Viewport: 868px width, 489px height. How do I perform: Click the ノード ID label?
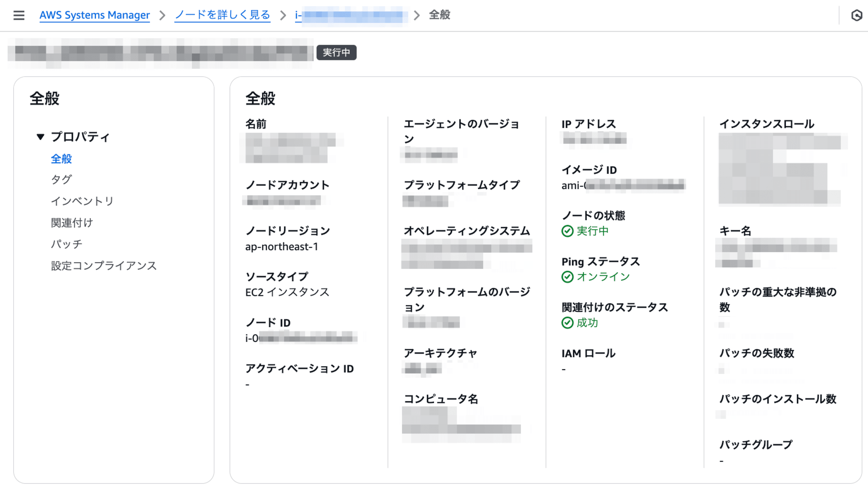point(268,323)
